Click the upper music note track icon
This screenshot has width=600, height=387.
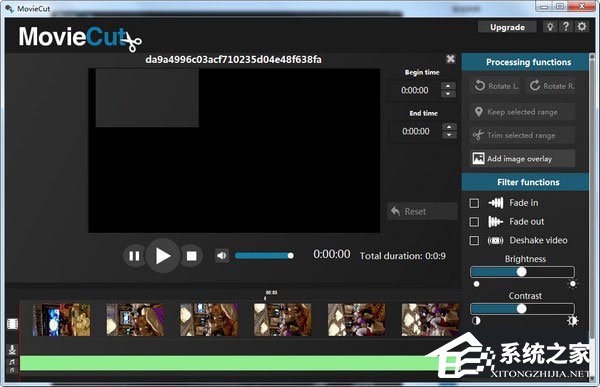(x=12, y=362)
